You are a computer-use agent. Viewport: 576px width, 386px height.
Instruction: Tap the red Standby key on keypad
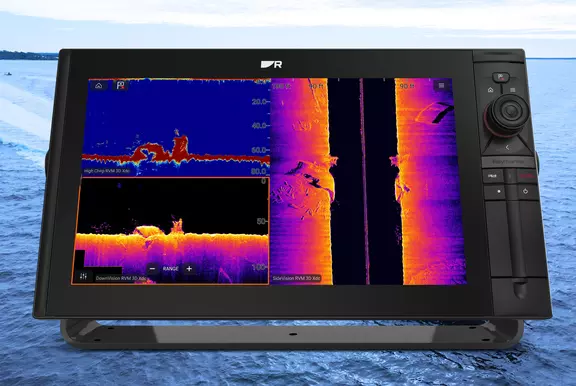pos(526,176)
